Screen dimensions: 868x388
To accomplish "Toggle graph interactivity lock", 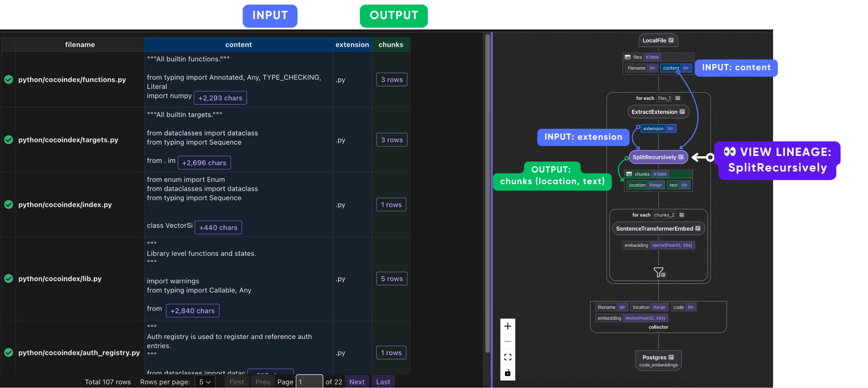I will tap(508, 373).
